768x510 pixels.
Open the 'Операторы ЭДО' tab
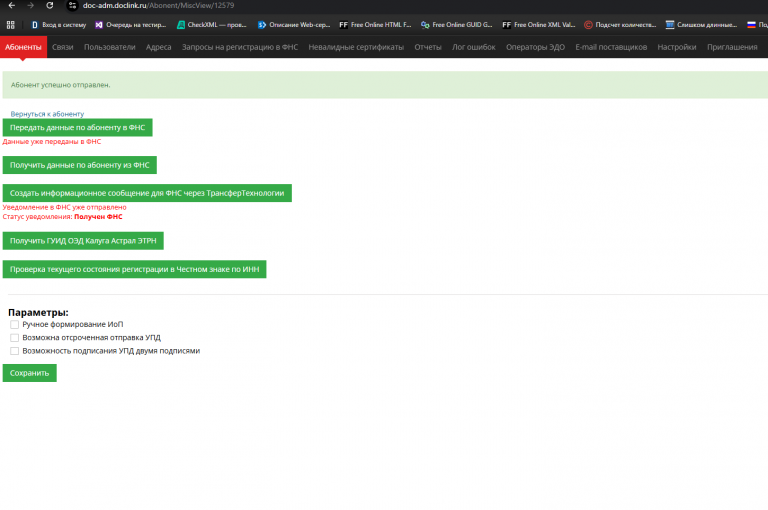pyautogui.click(x=535, y=47)
